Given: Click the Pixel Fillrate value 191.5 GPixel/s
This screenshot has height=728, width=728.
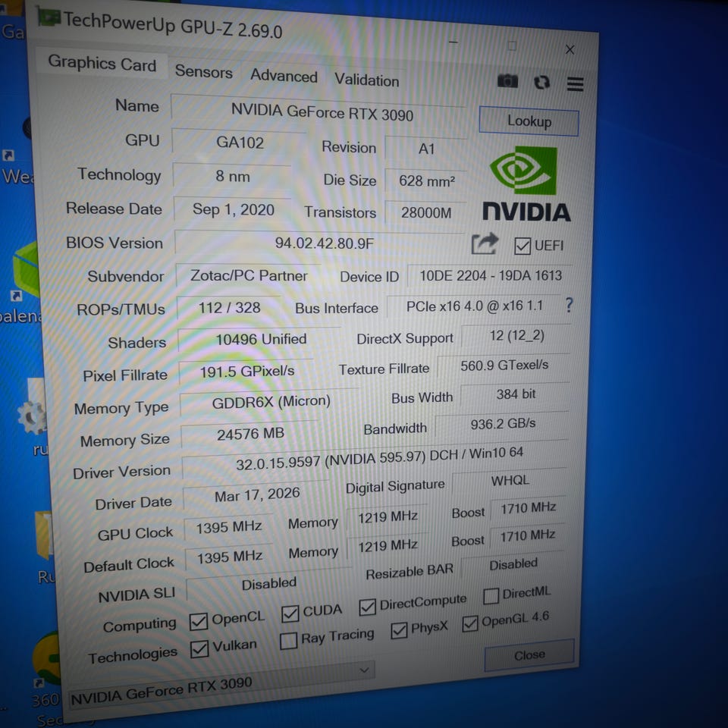Looking at the screenshot, I should 246,371.
